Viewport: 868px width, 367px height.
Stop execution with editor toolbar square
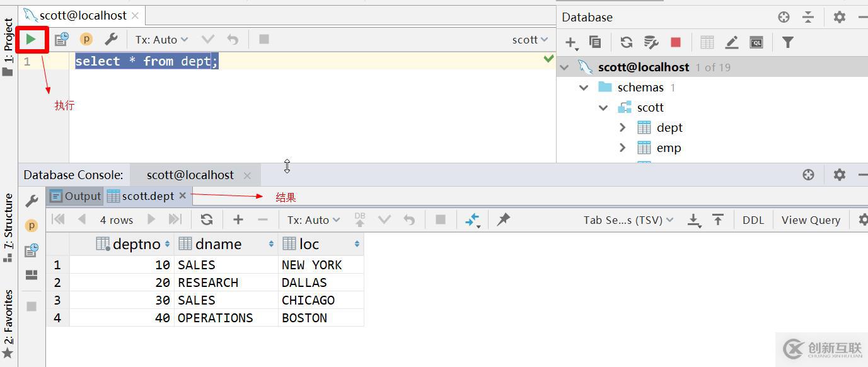(264, 40)
